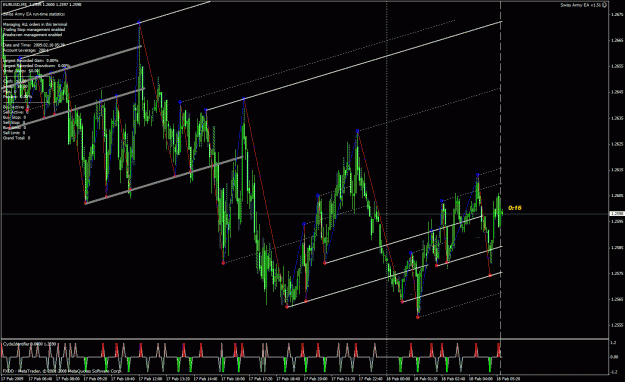Click the highlighted current price 1.2598 label
Viewport: 625px width, 382px height.
(x=617, y=214)
